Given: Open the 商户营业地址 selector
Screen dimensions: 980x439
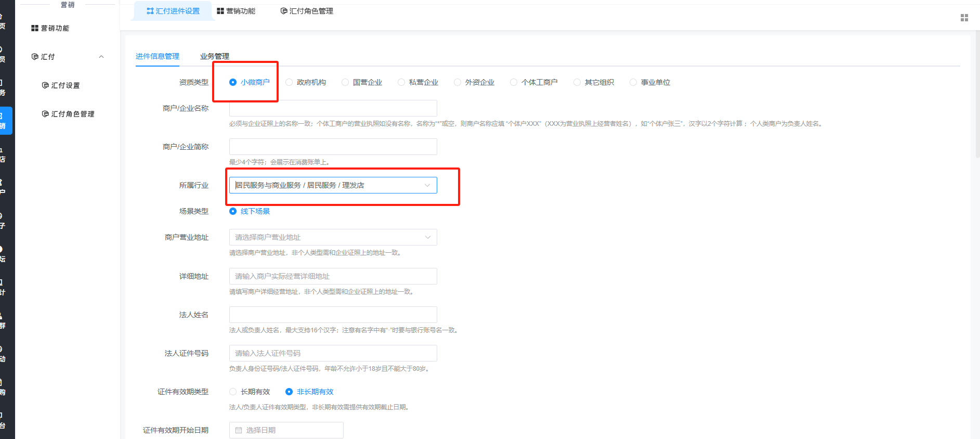Looking at the screenshot, I should (x=333, y=237).
